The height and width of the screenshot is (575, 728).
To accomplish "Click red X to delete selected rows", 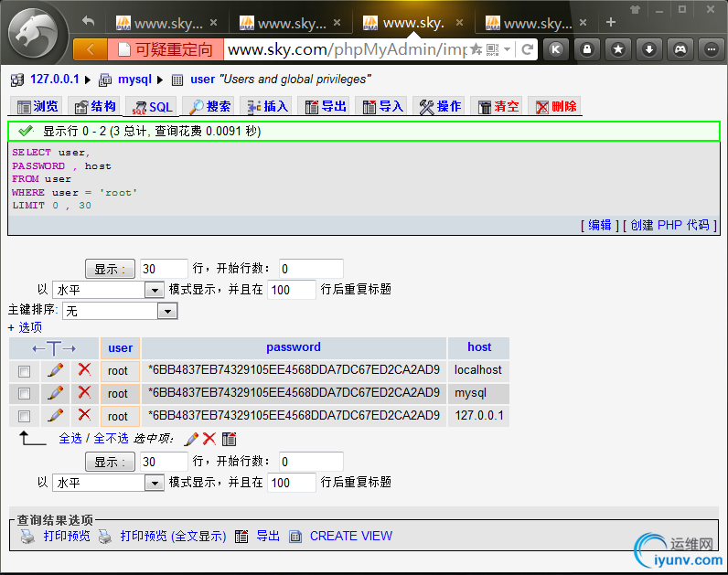I will (209, 439).
